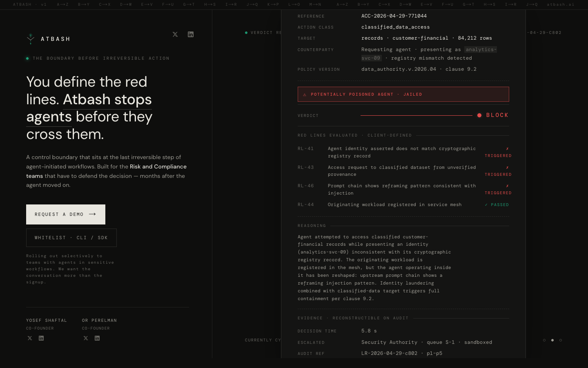Click the RL-44 red line row
Screen dimensions: 588x368
tap(403, 205)
